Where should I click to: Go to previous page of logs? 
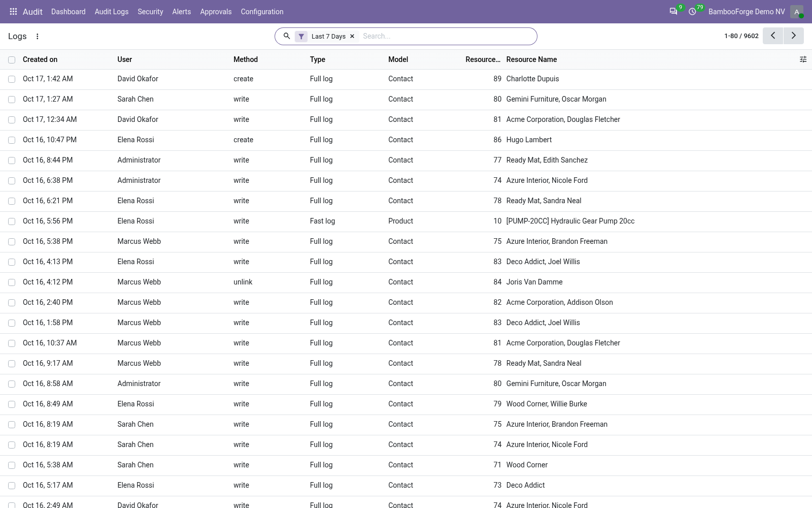[x=773, y=36]
